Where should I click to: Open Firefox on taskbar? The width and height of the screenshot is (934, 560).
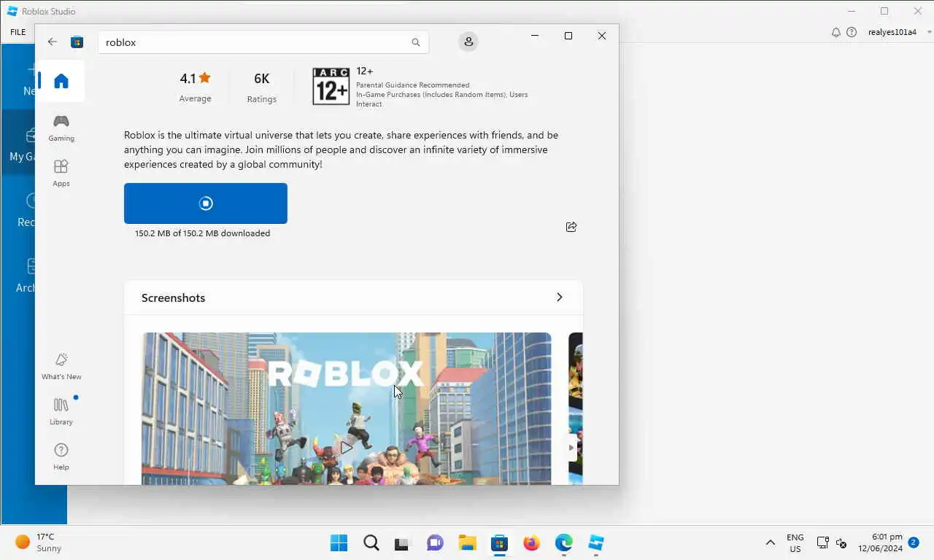(531, 543)
